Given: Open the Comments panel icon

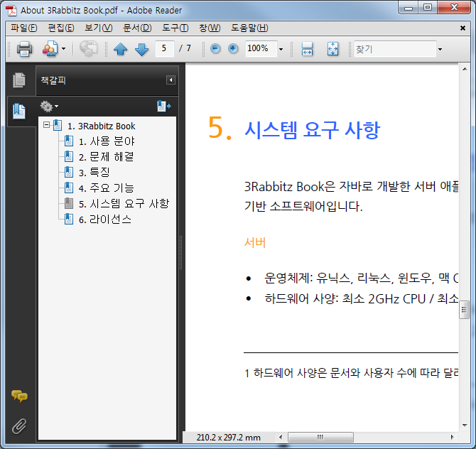Looking at the screenshot, I should (19, 396).
